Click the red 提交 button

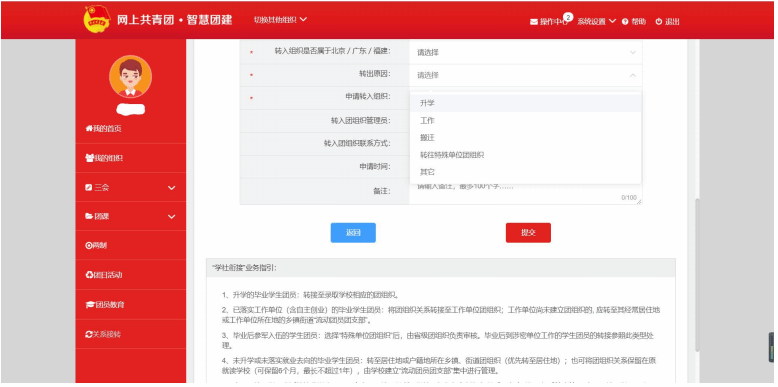pos(528,233)
